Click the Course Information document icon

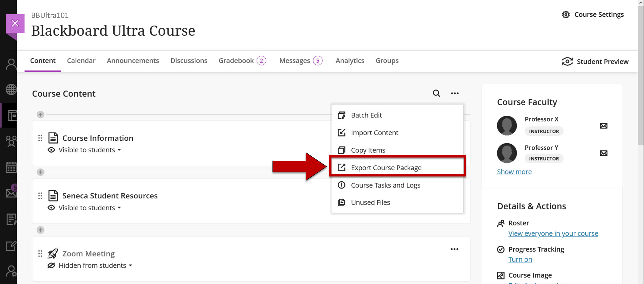53,138
